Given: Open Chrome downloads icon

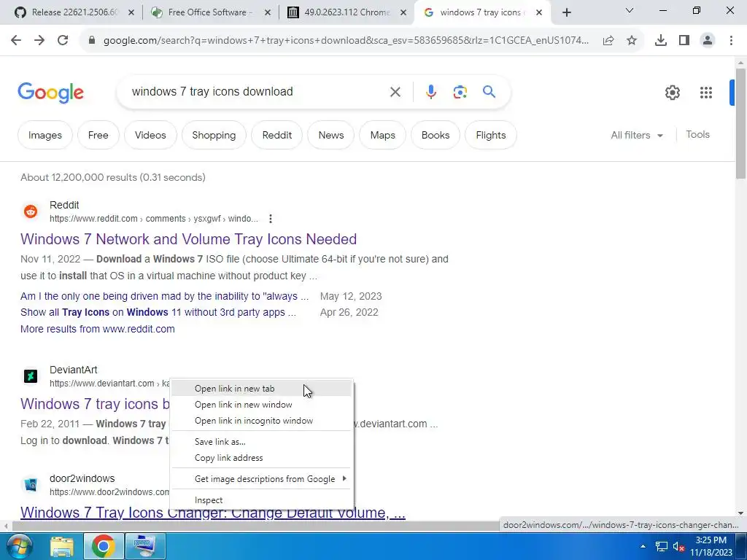Looking at the screenshot, I should coord(661,41).
